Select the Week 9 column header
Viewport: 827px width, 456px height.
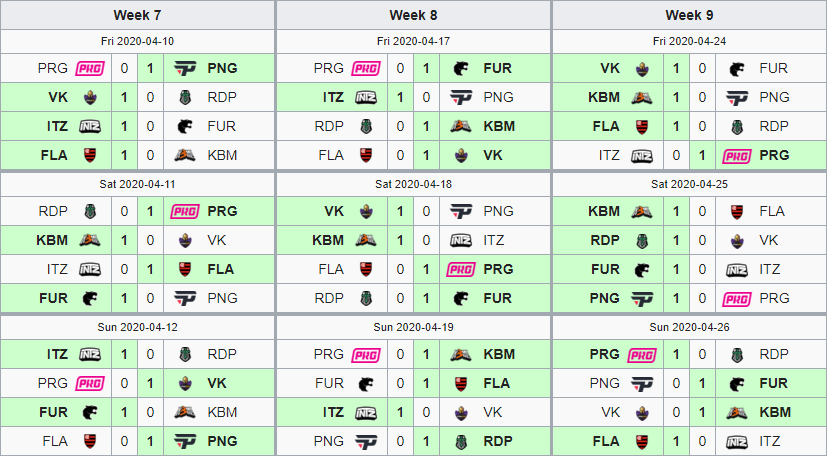pos(689,15)
